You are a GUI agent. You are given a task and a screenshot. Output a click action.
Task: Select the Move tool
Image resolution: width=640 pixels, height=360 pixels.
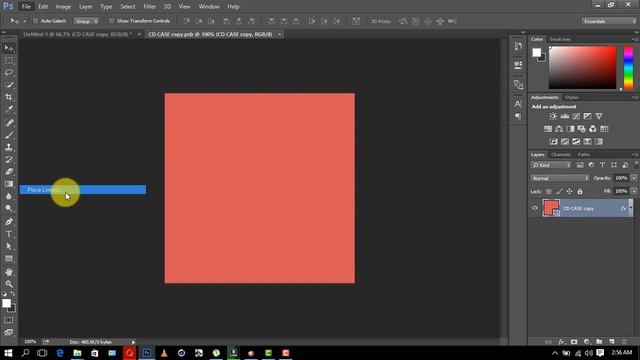(9, 48)
